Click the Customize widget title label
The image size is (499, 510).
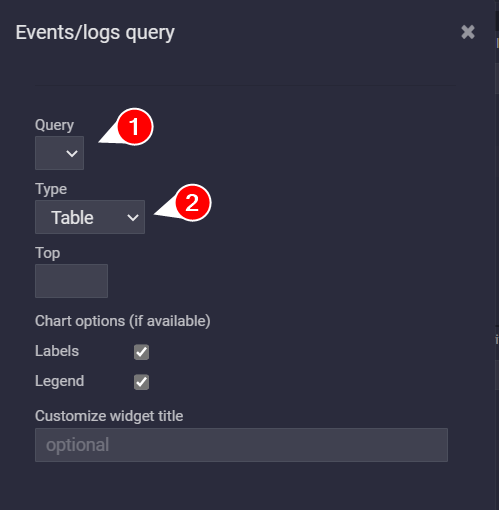tap(109, 416)
